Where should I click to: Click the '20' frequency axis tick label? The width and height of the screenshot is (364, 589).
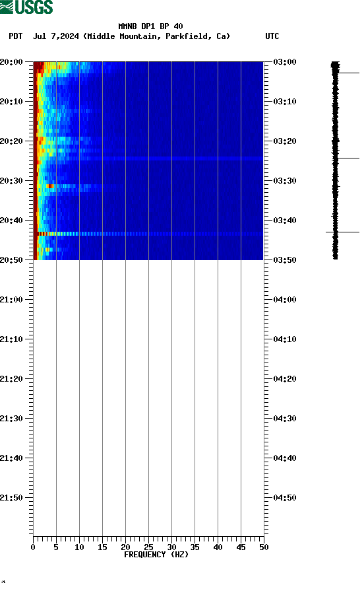click(125, 547)
